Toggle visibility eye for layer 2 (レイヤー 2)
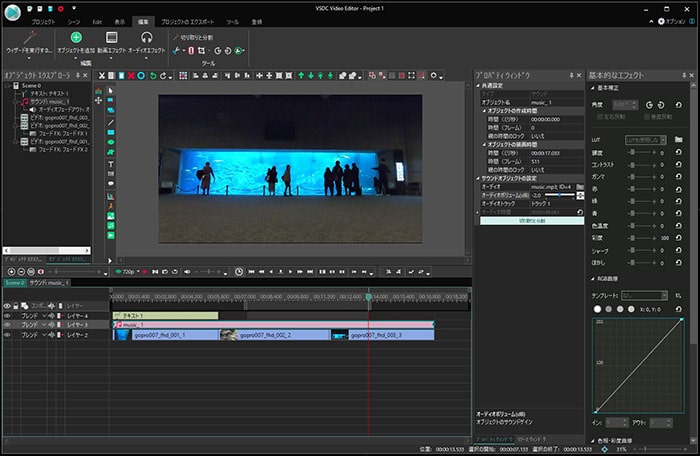700x456 pixels. click(x=8, y=335)
